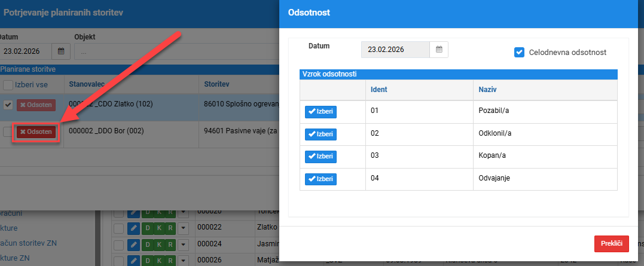Expand the dropdown arrow in Matjaž row
The height and width of the screenshot is (266, 644).
[x=183, y=260]
